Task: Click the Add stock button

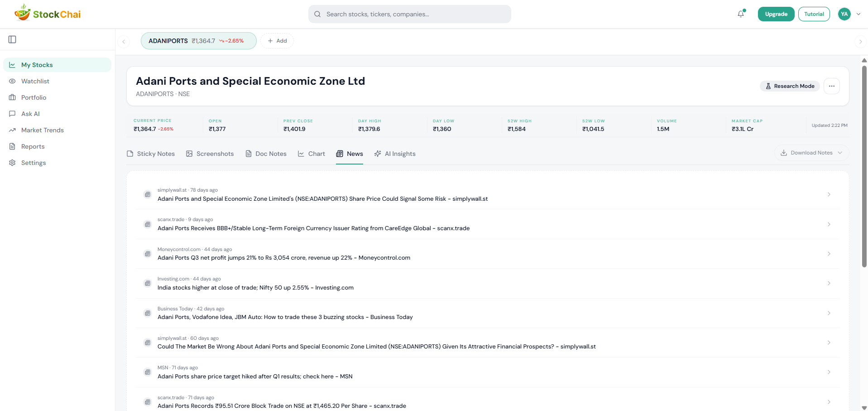Action: pyautogui.click(x=277, y=41)
